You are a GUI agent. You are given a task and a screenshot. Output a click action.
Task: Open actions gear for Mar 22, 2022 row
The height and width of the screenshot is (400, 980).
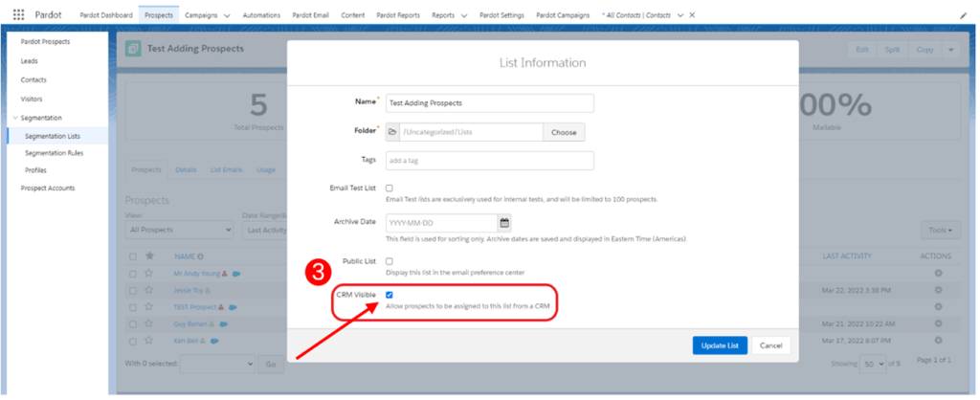[x=938, y=290]
